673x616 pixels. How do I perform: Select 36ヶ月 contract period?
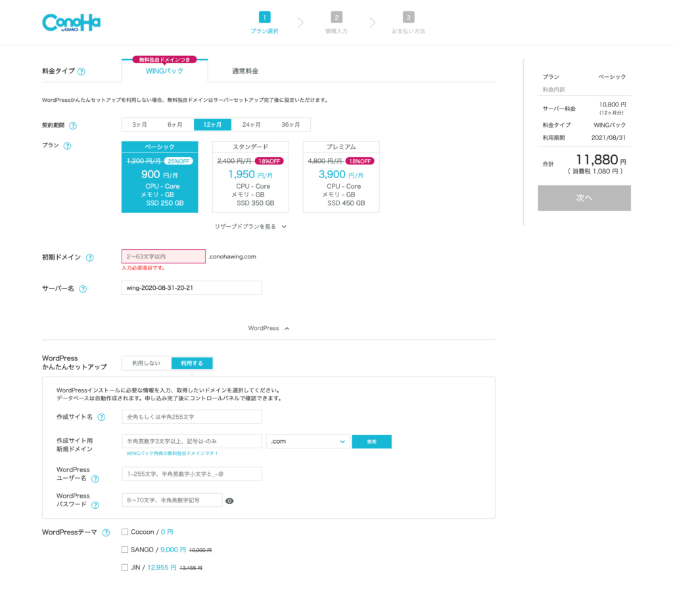point(290,124)
